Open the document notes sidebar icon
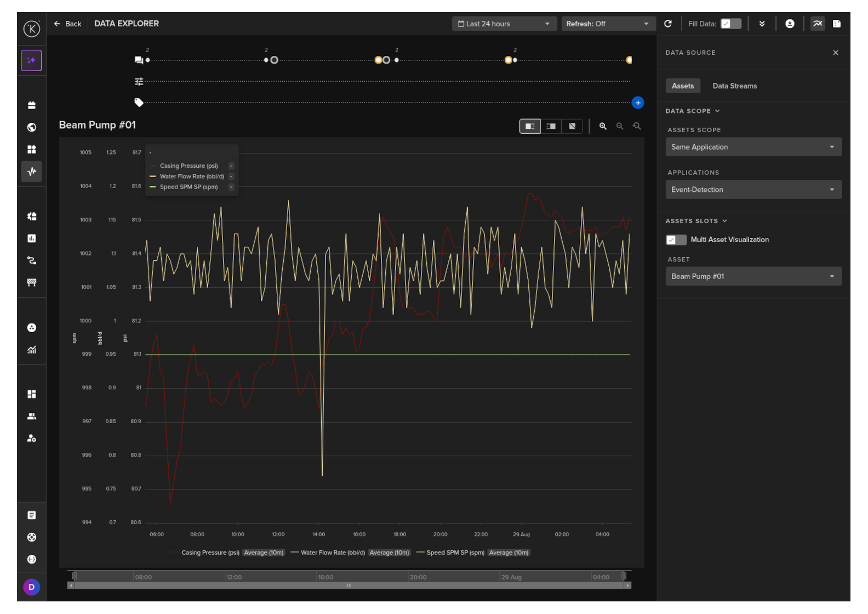 click(32, 515)
